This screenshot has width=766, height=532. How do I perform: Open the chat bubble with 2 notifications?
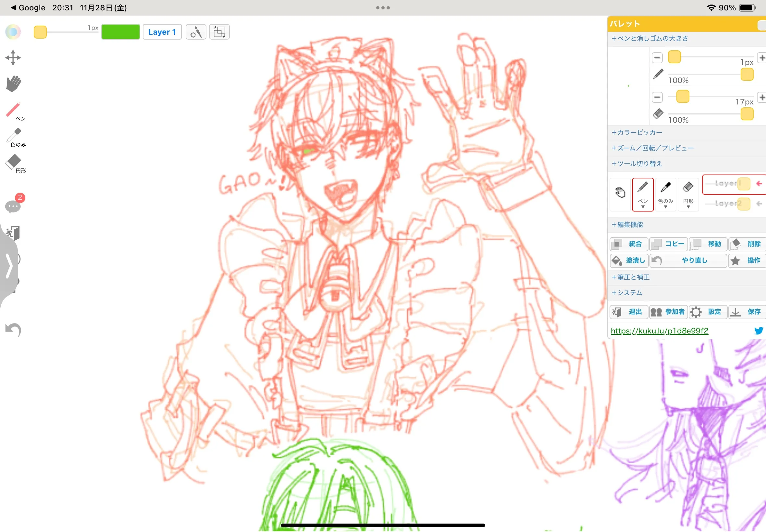(13, 207)
